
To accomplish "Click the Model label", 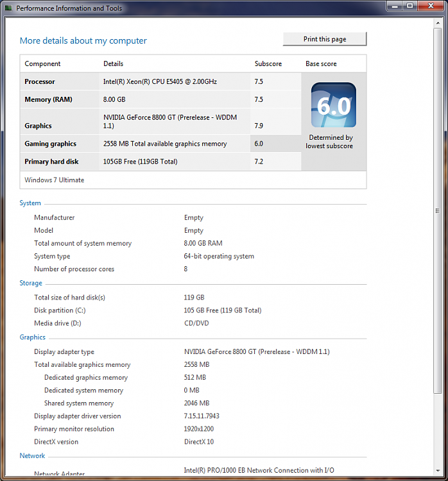I will [44, 230].
